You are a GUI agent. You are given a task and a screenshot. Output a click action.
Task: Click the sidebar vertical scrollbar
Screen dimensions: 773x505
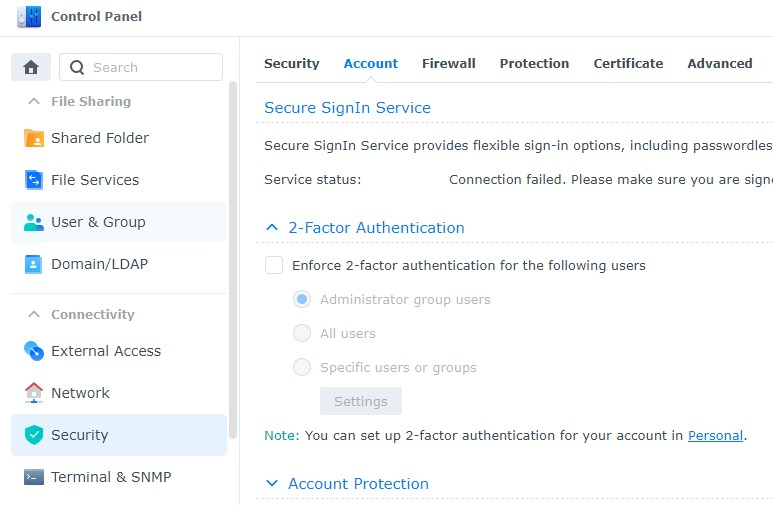coord(233,260)
